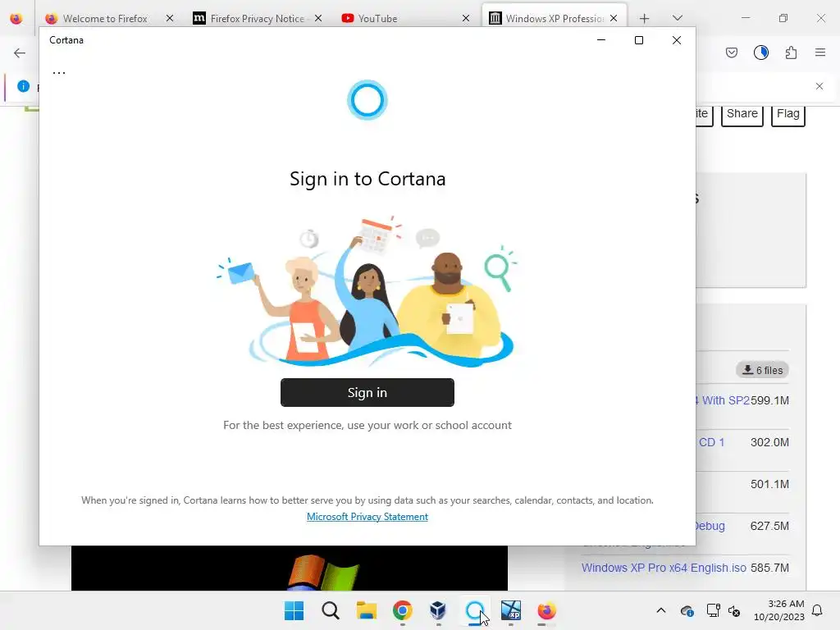Click the OneDrive cloud tray icon
Viewport: 840px width, 630px height.
pyautogui.click(x=687, y=610)
